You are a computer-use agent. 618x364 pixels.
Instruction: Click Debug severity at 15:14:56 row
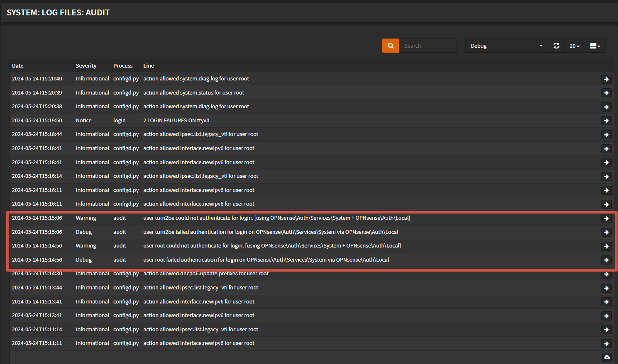[x=84, y=260]
